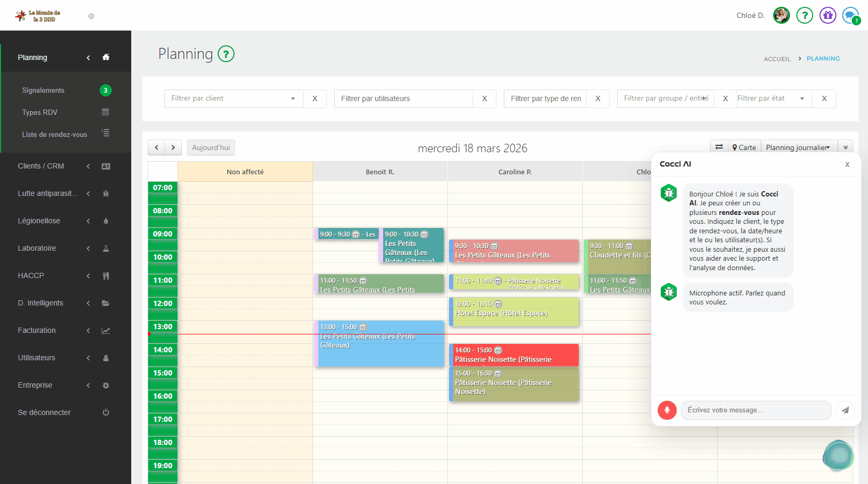The image size is (868, 484).
Task: Open the chat notifications icon in header
Action: [850, 15]
